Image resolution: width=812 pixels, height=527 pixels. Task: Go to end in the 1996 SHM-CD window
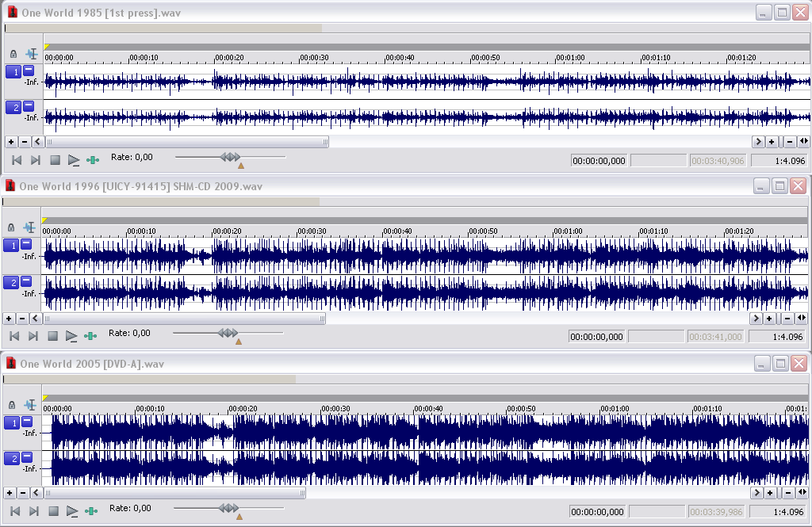pos(33,337)
